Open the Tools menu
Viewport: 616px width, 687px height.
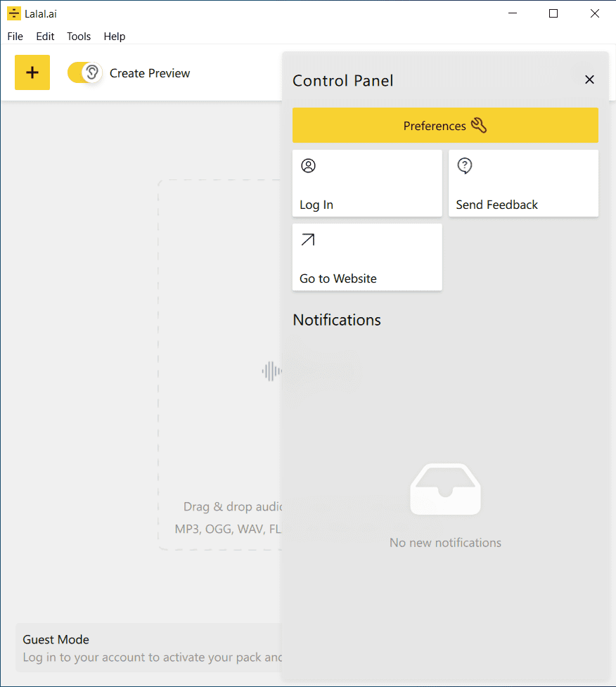click(x=79, y=37)
